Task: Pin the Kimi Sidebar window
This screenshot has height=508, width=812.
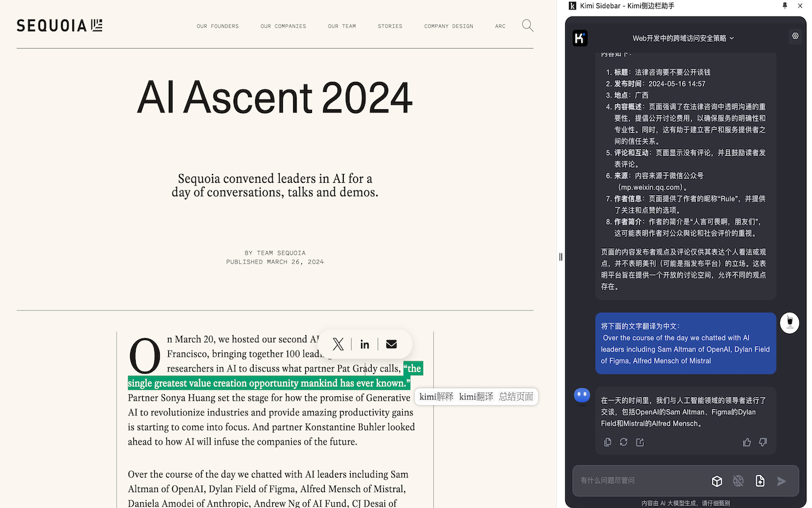Action: [x=785, y=6]
